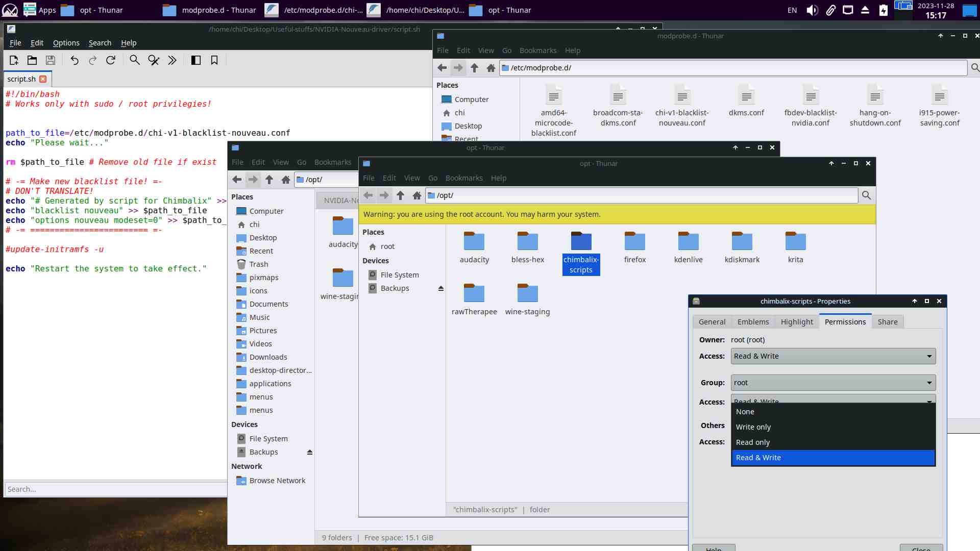Click the find magnifier icon in the editor toolbar
The height and width of the screenshot is (551, 980).
tap(134, 60)
